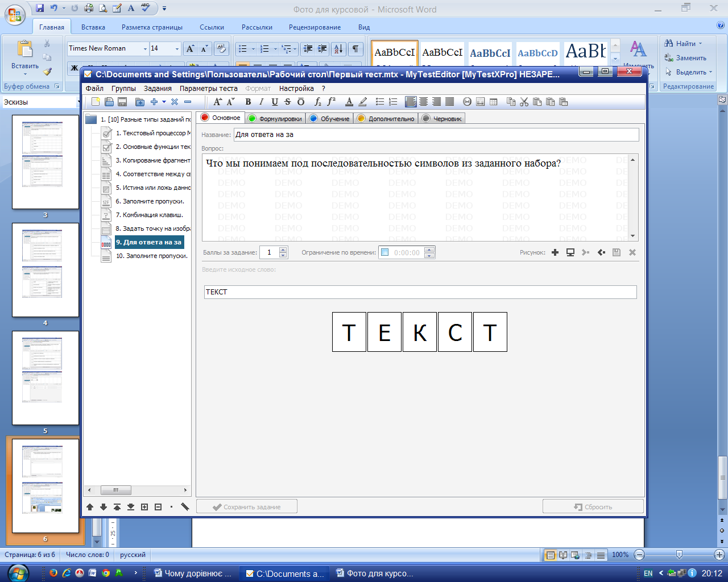Open the Параметры теста menu

209,89
